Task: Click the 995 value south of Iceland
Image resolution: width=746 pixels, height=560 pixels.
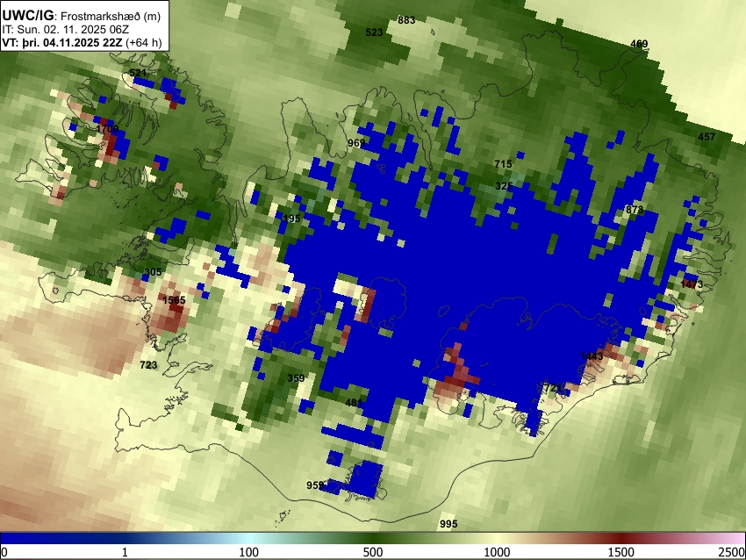Action: (448, 524)
